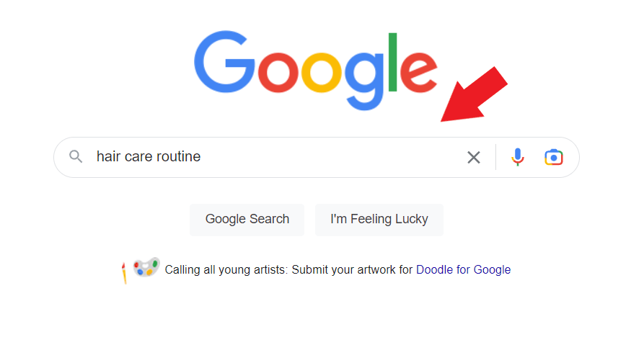Screen dimensions: 644x350
Task: Click the green letter l in logo
Action: click(x=392, y=63)
